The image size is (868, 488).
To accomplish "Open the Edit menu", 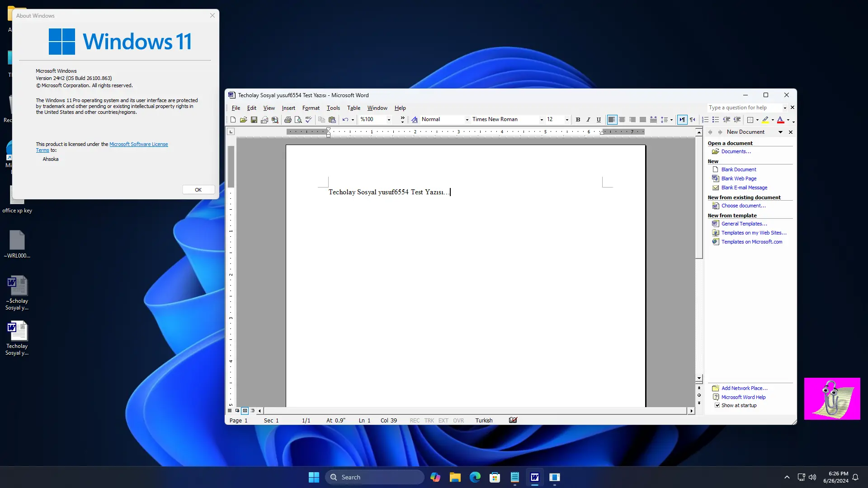I will 251,108.
